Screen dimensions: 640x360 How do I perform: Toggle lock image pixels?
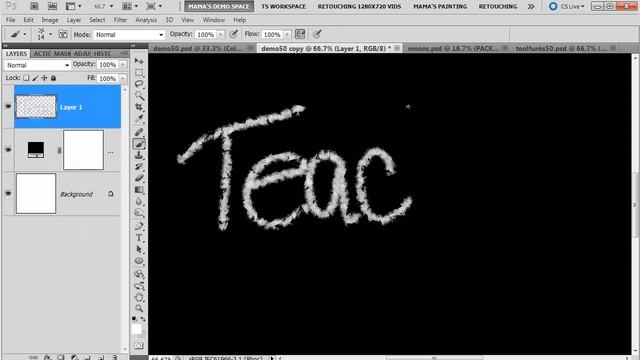click(x=35, y=78)
